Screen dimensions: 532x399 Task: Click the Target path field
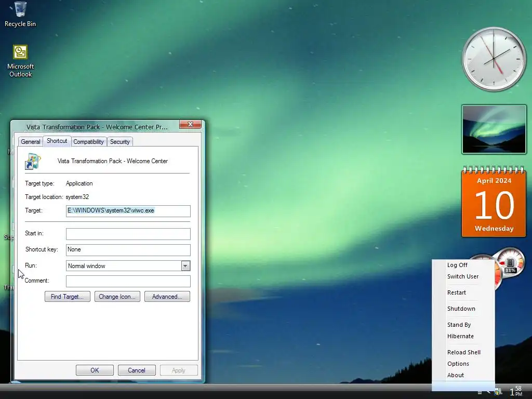click(128, 211)
